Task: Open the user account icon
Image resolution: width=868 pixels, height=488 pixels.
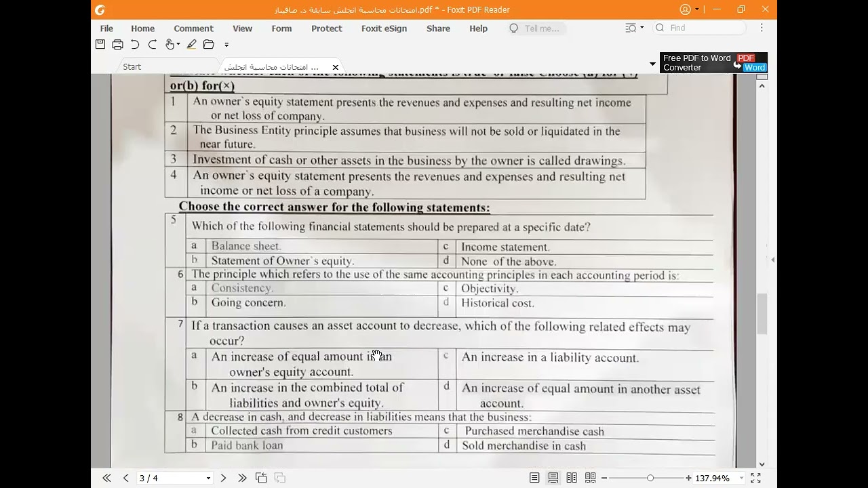Action: click(x=685, y=9)
